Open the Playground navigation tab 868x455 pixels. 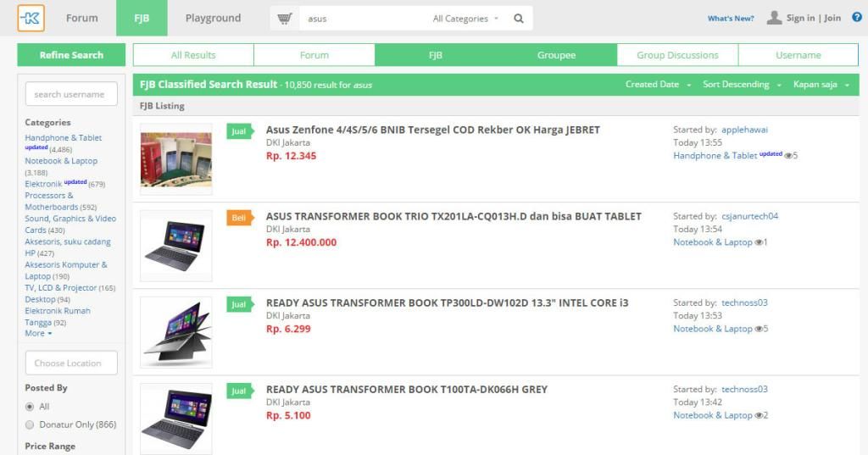[x=213, y=19]
